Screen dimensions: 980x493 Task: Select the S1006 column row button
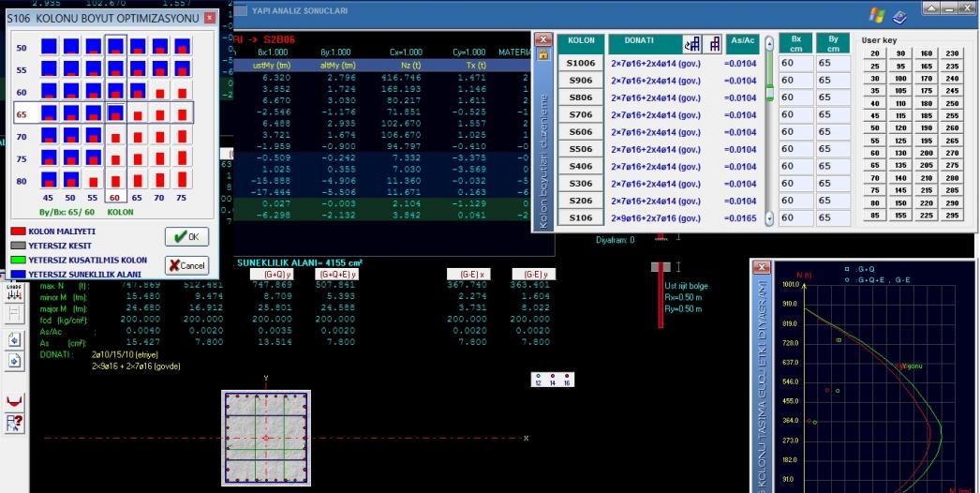point(581,63)
